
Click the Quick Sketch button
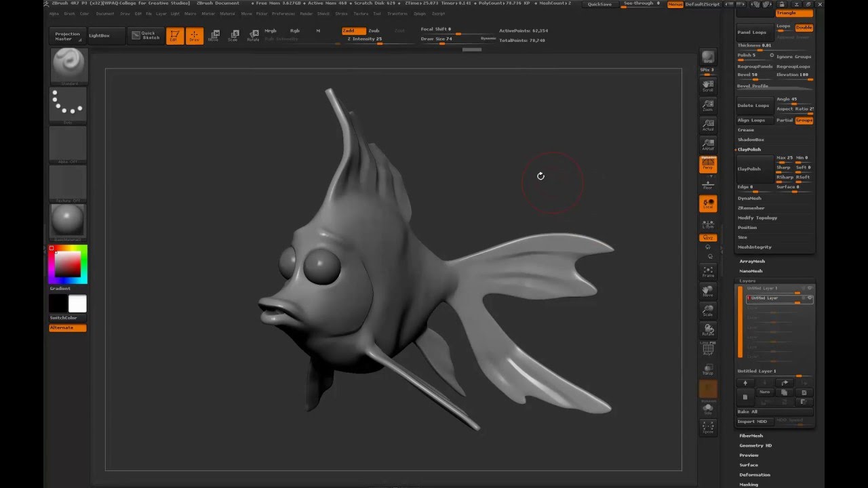144,36
